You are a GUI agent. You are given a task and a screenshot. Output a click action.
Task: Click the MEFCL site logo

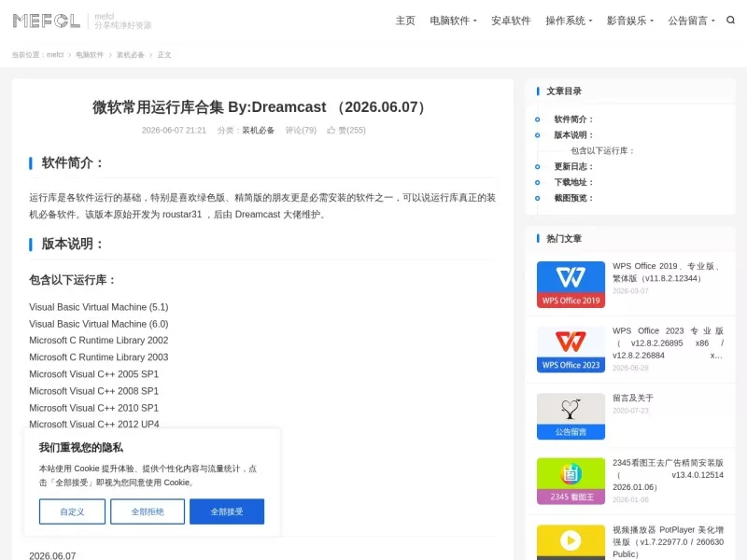(x=46, y=21)
